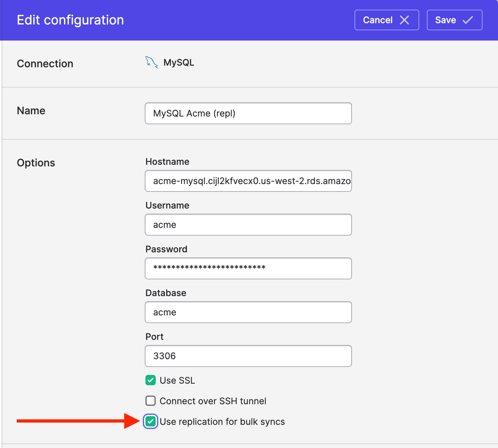498x448 pixels.
Task: Click the Username field label
Action: pyautogui.click(x=167, y=205)
